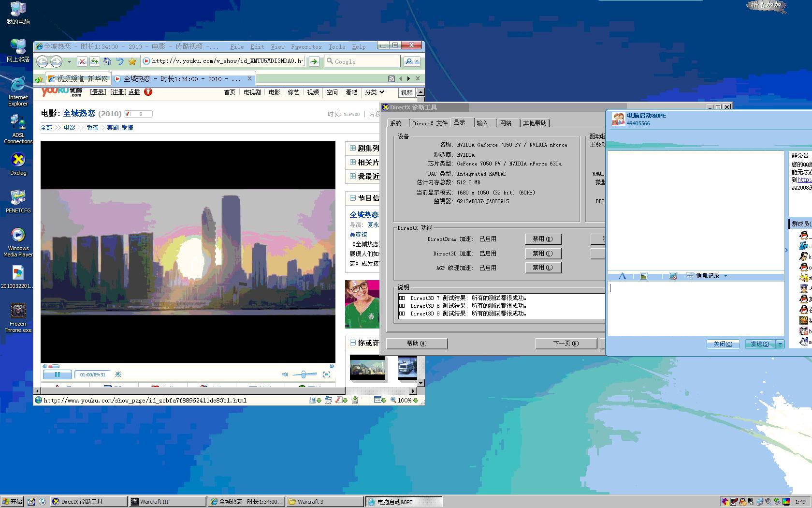Launch Windows Media Player desktop icon
The width and height of the screenshot is (812, 508).
18,242
